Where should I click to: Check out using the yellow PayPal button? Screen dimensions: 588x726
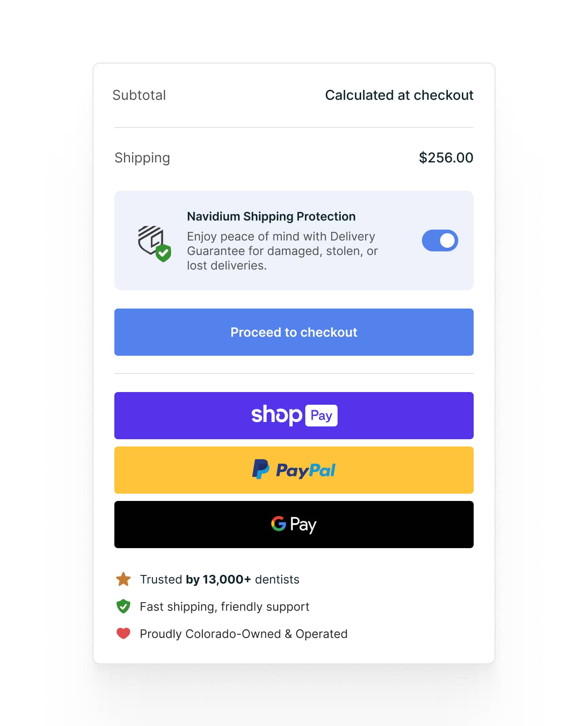[x=294, y=470]
